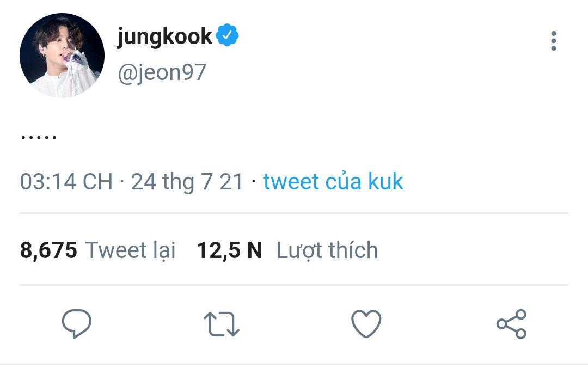The width and height of the screenshot is (588, 374).
Task: Click the jungkook display name
Action: pos(164,36)
